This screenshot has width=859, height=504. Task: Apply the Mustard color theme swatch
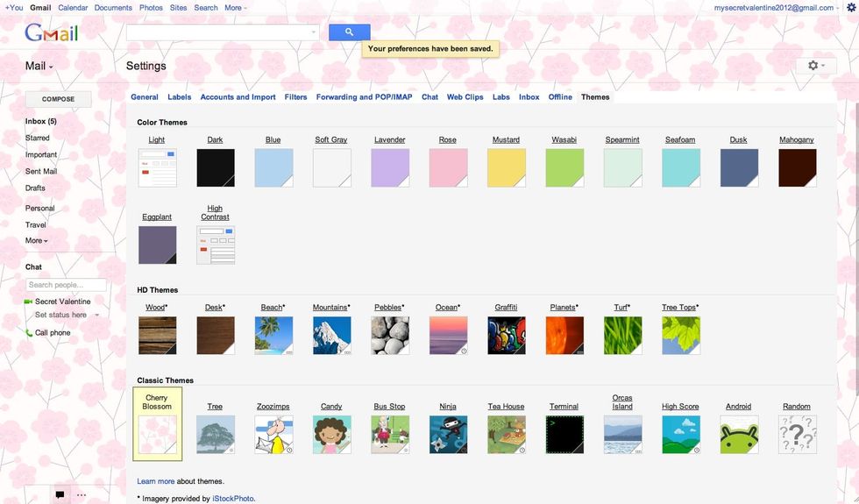(506, 167)
